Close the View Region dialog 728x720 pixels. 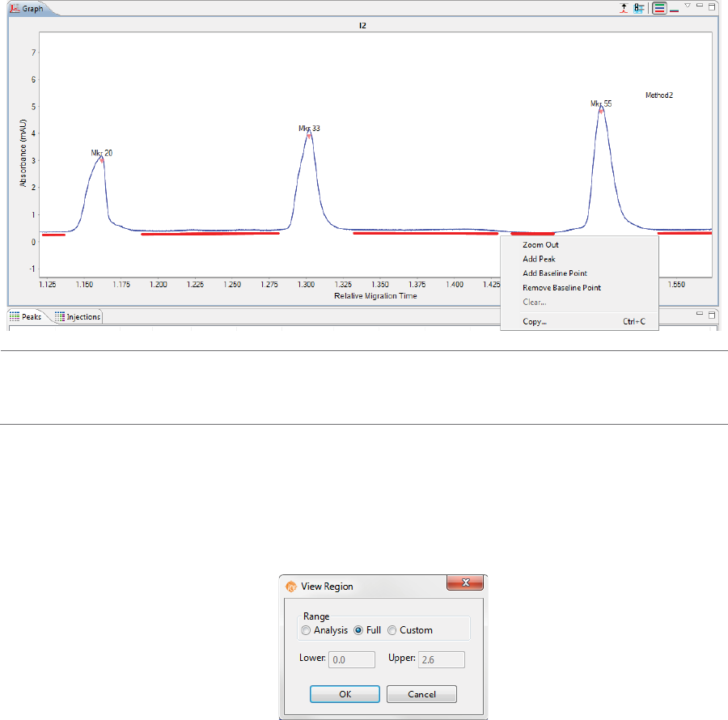(x=465, y=582)
